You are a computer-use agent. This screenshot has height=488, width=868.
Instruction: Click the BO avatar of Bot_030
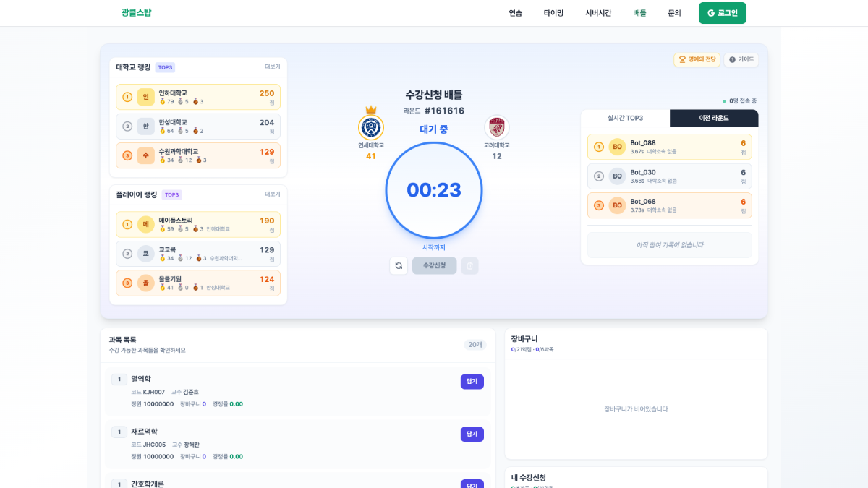(x=617, y=176)
